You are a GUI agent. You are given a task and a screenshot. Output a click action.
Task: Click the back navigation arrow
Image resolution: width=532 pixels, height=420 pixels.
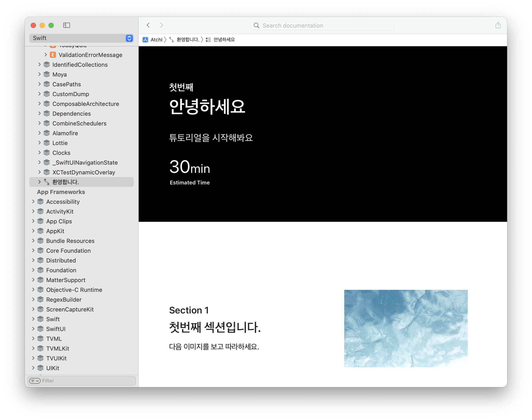148,25
